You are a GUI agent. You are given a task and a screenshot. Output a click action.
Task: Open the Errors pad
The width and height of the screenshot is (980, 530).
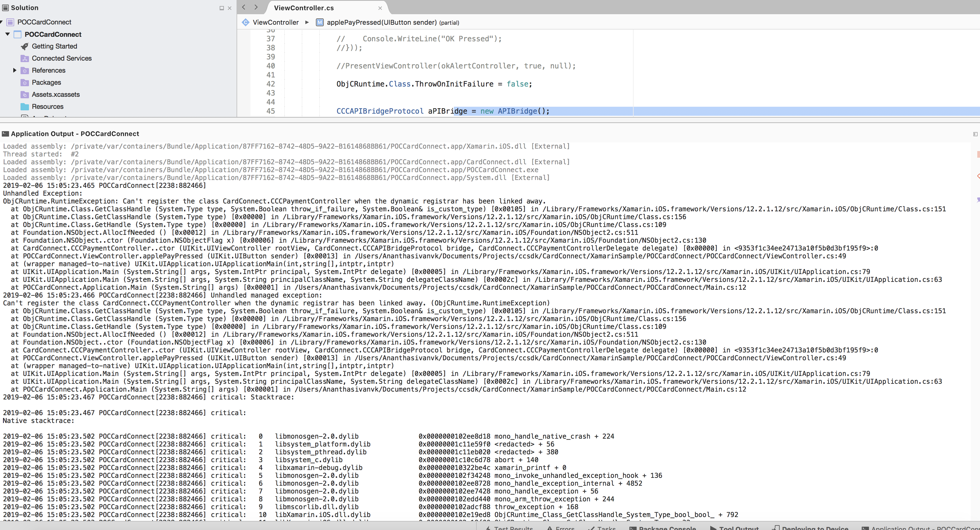pos(560,528)
